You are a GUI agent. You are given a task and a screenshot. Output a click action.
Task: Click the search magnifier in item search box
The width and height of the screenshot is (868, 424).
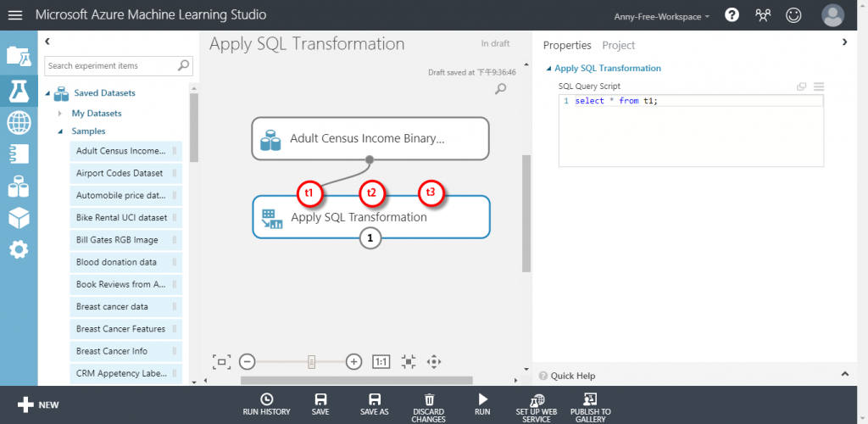click(184, 66)
